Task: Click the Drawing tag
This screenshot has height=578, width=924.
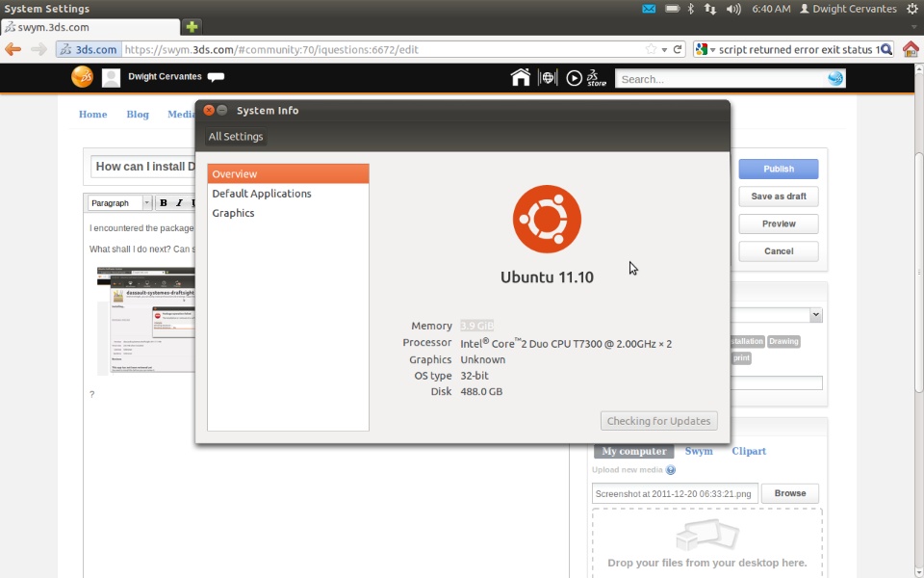Action: (783, 341)
